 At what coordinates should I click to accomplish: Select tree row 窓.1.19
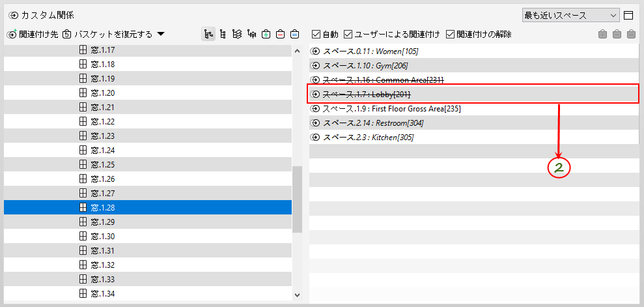tap(148, 79)
